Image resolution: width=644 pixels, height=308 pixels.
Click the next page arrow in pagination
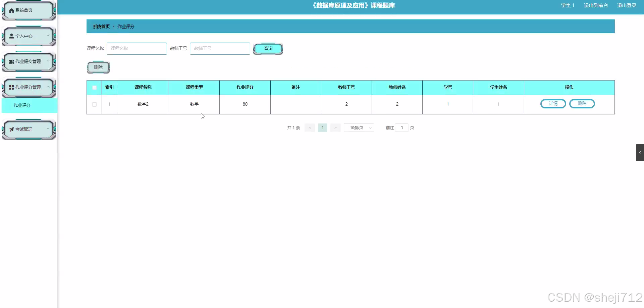(x=335, y=127)
